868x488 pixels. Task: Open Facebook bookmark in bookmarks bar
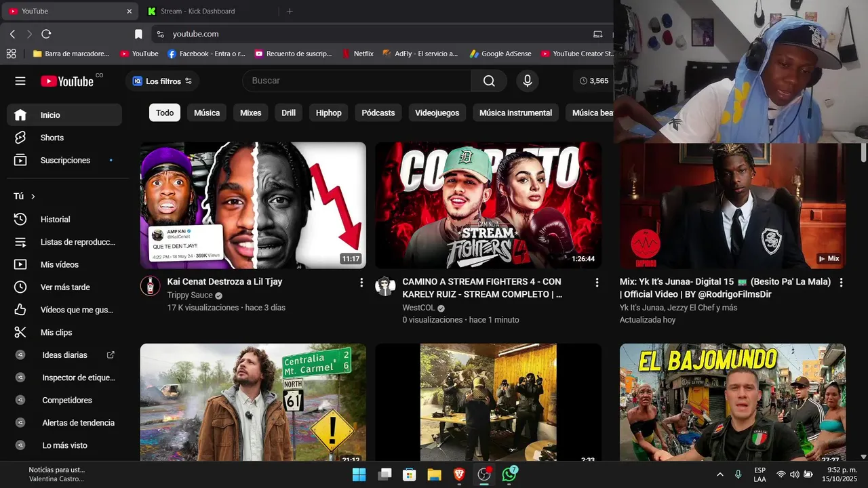point(206,54)
